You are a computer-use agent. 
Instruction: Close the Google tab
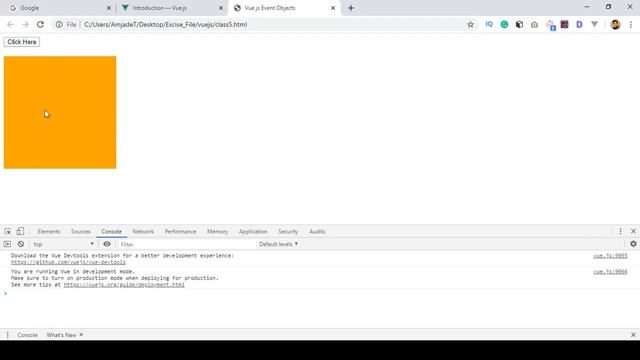pos(109,8)
